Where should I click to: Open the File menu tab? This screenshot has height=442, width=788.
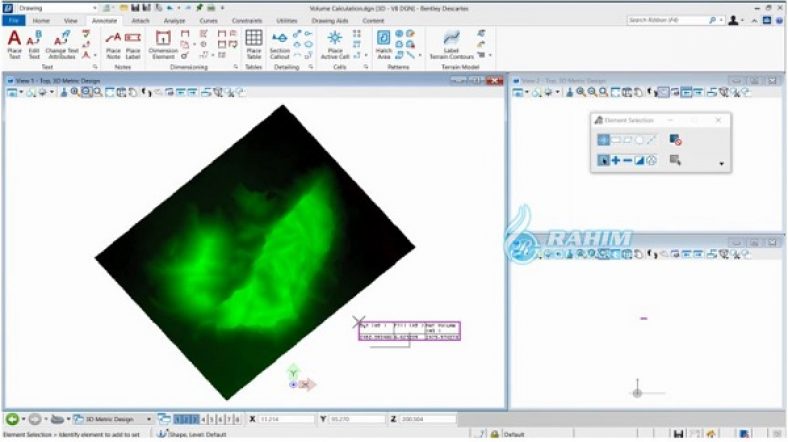point(14,21)
